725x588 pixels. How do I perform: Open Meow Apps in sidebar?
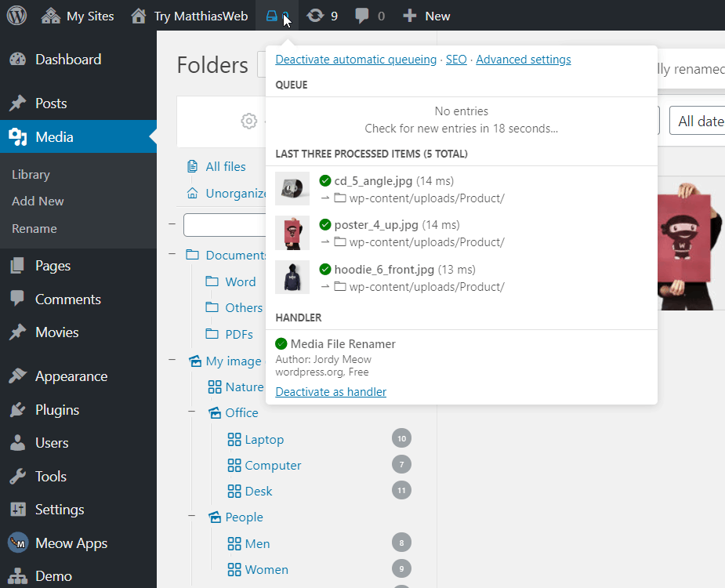(x=71, y=543)
